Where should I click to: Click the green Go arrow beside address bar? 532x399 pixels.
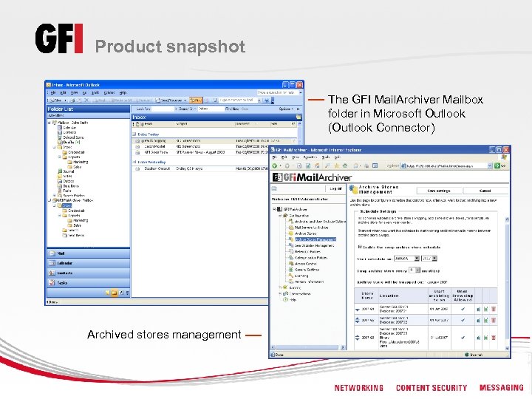click(x=497, y=166)
